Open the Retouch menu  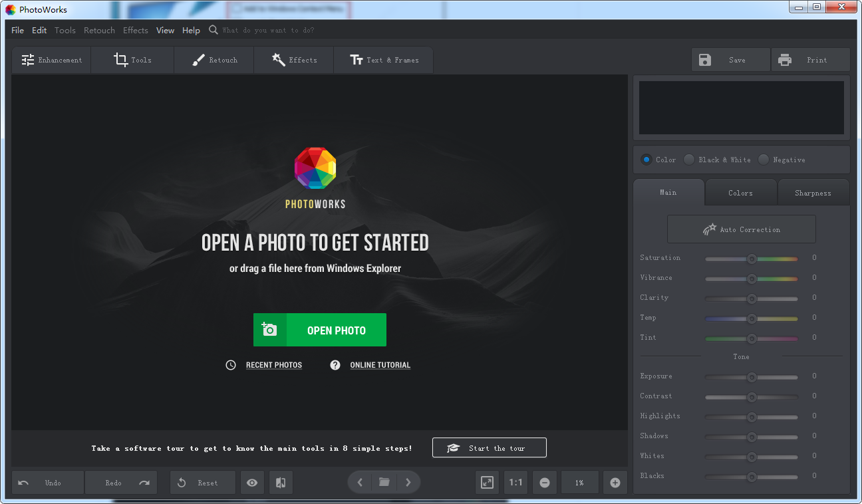coord(99,30)
